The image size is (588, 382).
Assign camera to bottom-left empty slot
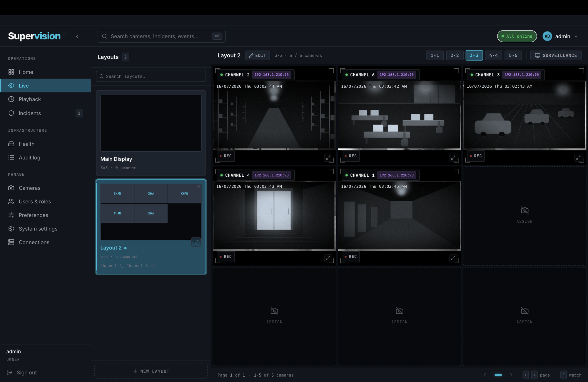(274, 316)
